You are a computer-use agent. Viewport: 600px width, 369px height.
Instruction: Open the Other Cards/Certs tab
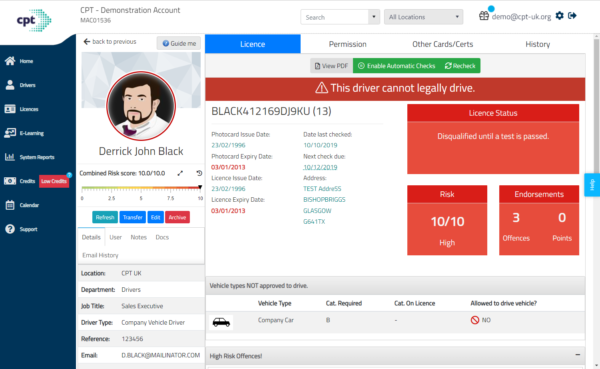pyautogui.click(x=442, y=44)
